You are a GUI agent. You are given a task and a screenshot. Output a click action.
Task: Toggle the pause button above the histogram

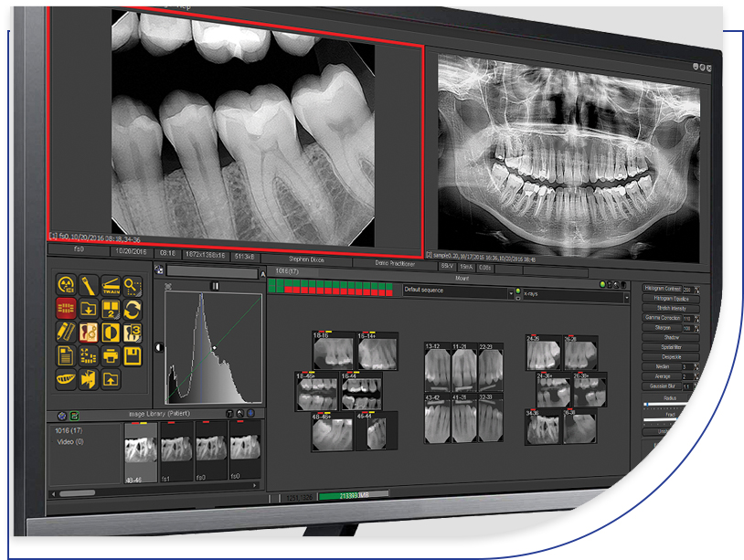[216, 286]
